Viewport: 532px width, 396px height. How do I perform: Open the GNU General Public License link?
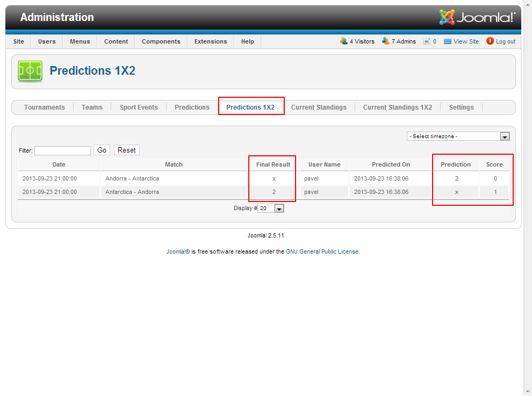[322, 251]
